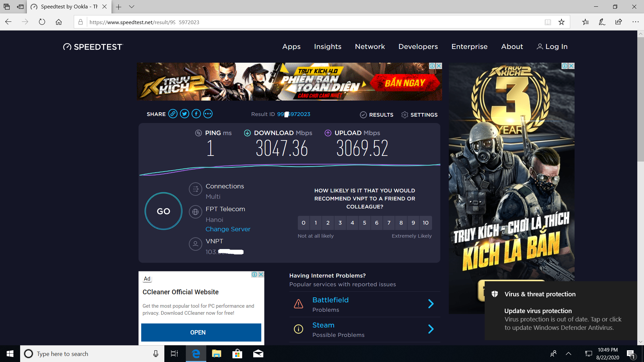Open browser tab list dropdown arrow
The height and width of the screenshot is (362, 644).
131,7
